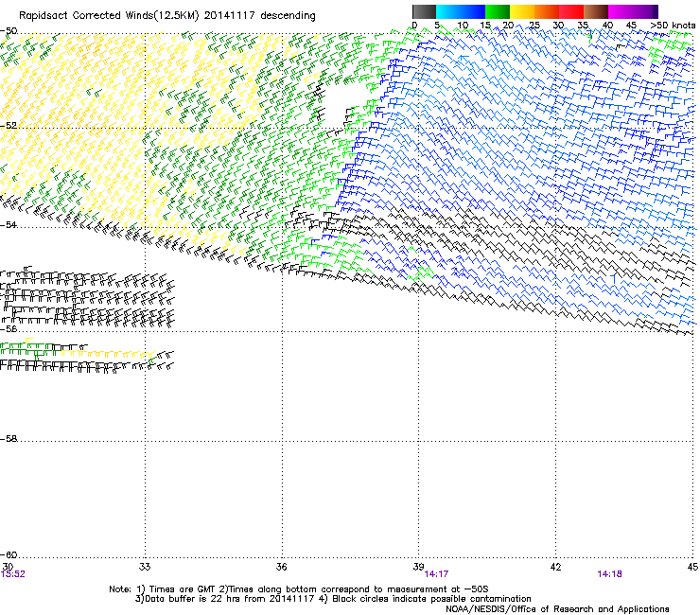Click the '-56' latitude label
Screen dimensions: 700x615
click(9, 328)
